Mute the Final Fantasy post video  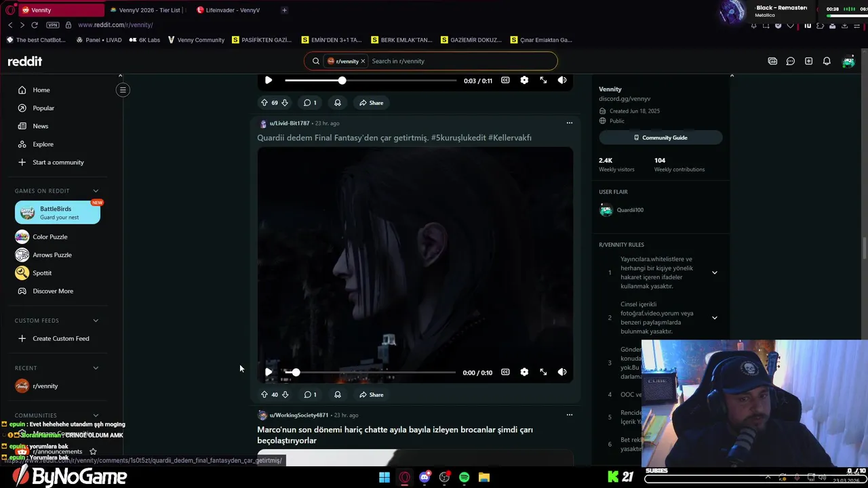click(562, 372)
